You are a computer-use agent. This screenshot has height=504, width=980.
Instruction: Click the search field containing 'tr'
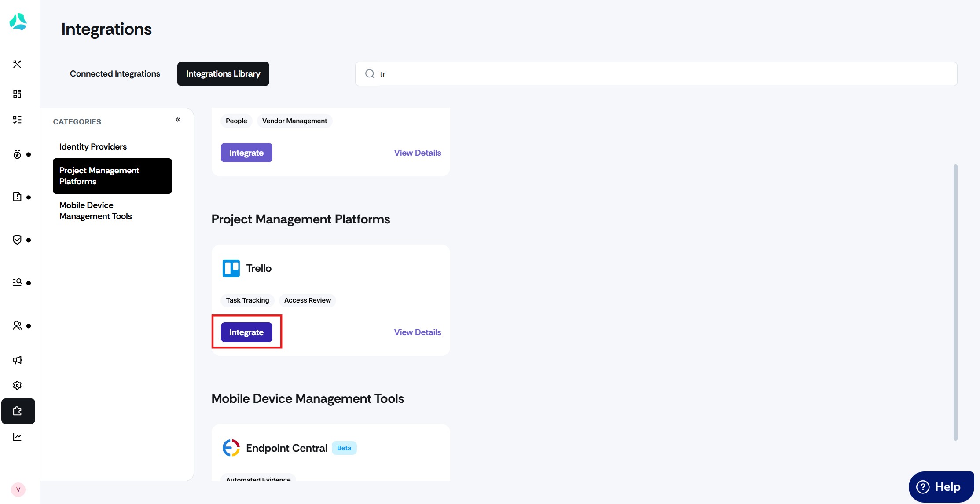pyautogui.click(x=656, y=74)
